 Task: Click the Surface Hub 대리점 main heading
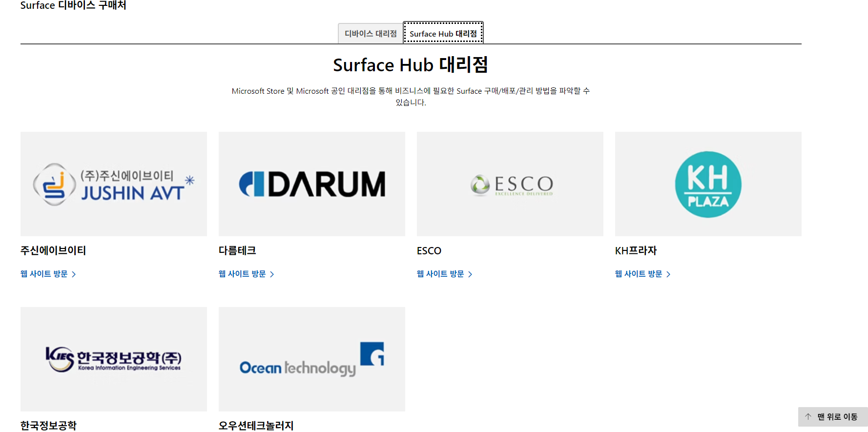pyautogui.click(x=411, y=64)
